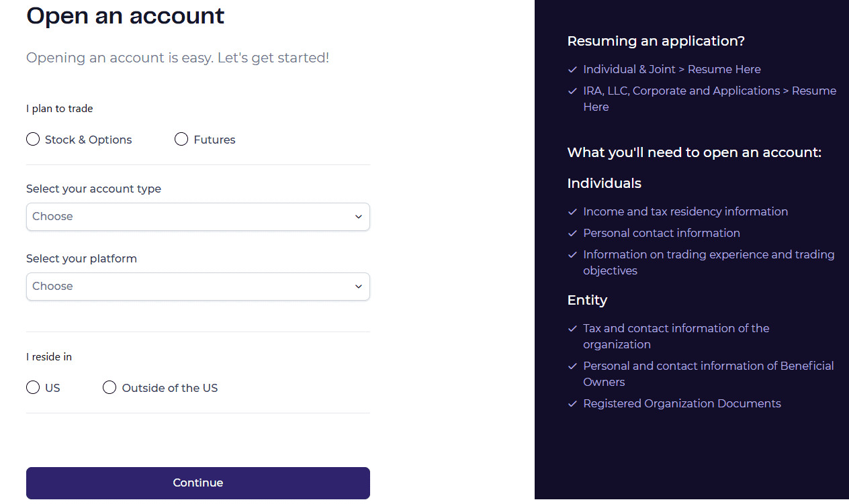Click the checkmark beside trading experience information
Screen dimensions: 849x504
(573, 254)
